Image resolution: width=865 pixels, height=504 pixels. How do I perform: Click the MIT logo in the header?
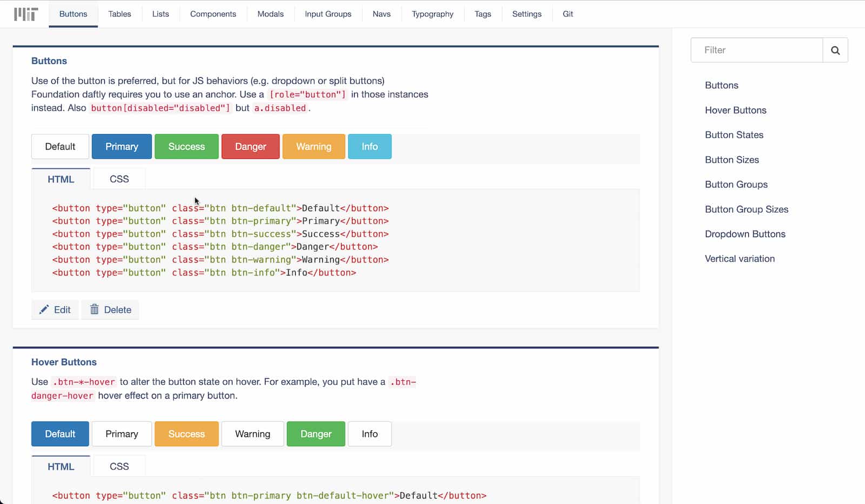(26, 14)
